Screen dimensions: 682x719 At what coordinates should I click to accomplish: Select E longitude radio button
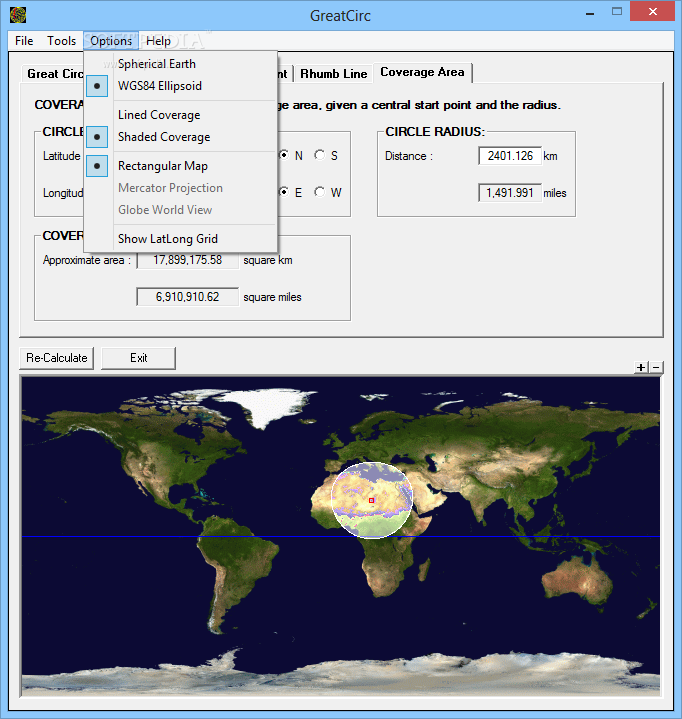point(284,192)
